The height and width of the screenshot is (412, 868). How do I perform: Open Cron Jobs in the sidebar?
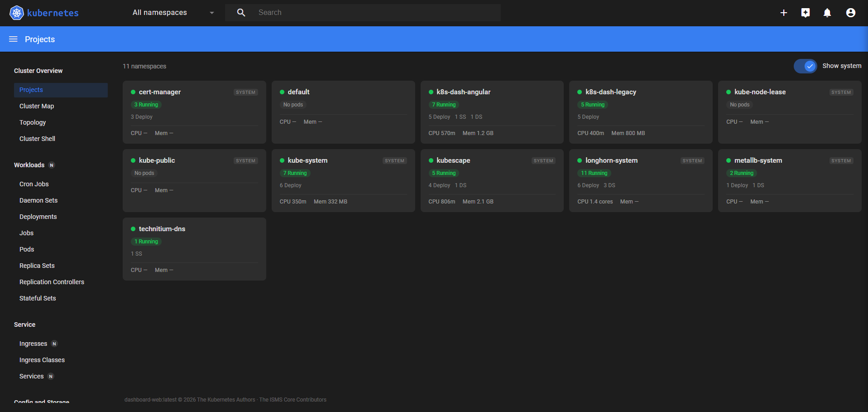[34, 184]
